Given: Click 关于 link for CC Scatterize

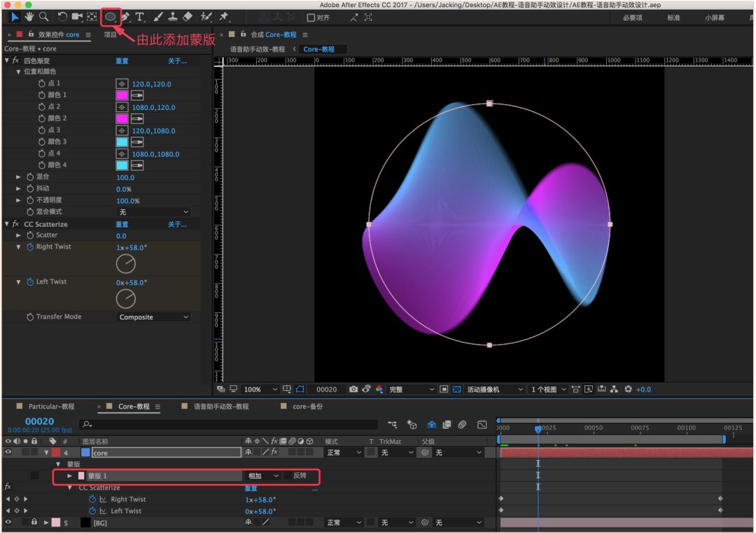Looking at the screenshot, I should coord(177,224).
